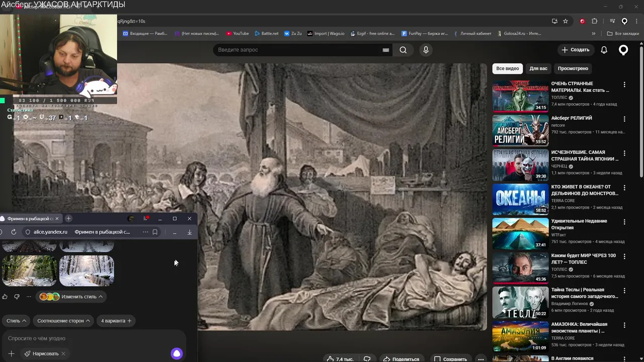This screenshot has width=644, height=362.
Task: Select the 'Для вас' filter chip
Action: 538,68
